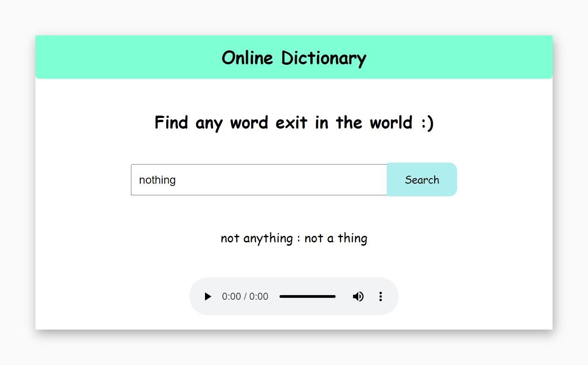The image size is (588, 365).
Task: Open the audio player's three-dot menu
Action: click(x=380, y=296)
